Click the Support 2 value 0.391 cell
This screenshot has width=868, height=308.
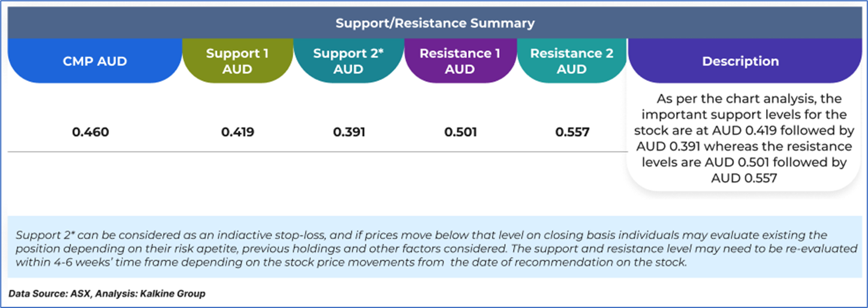click(x=349, y=132)
